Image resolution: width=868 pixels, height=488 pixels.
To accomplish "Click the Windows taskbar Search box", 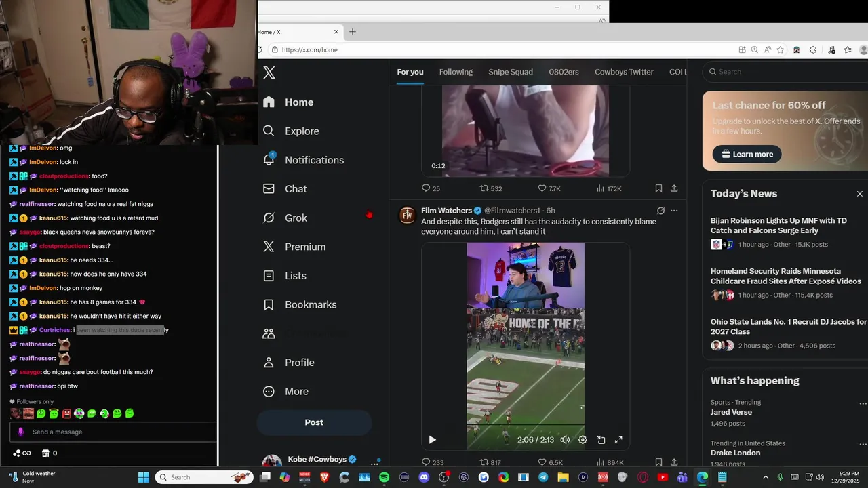I will 204,477.
